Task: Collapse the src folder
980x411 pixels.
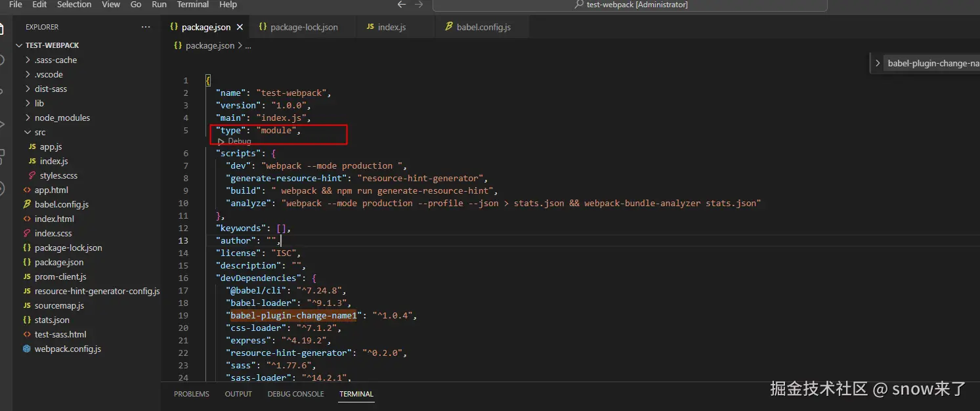Action: (88, 132)
